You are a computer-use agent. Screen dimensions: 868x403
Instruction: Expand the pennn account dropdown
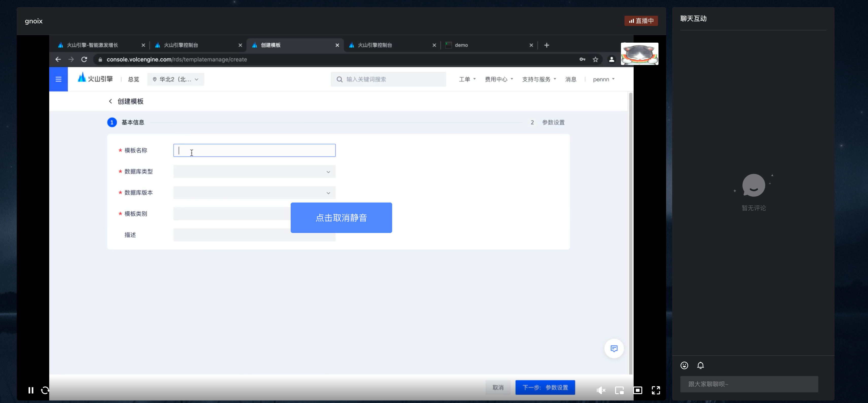click(x=603, y=79)
